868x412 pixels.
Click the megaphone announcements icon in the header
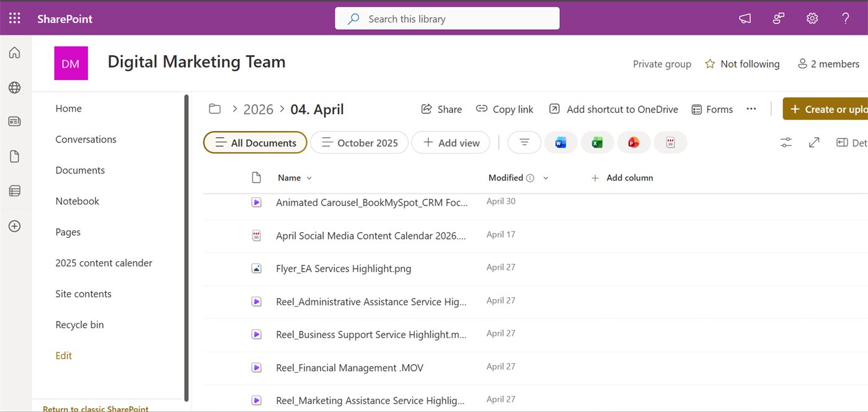[745, 19]
